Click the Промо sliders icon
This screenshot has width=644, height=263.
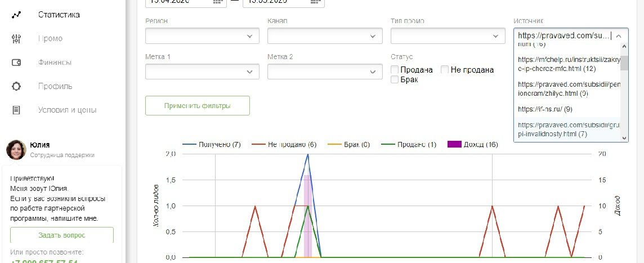(16, 39)
